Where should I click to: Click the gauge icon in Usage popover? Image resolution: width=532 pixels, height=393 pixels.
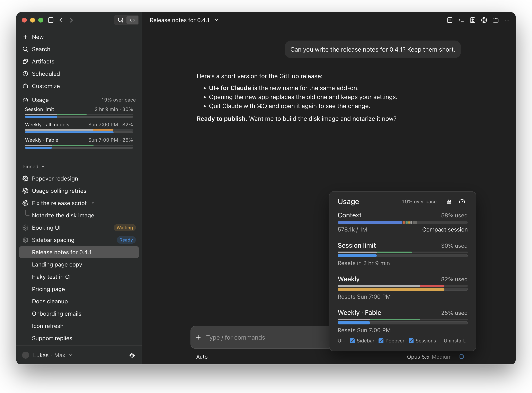click(x=462, y=201)
